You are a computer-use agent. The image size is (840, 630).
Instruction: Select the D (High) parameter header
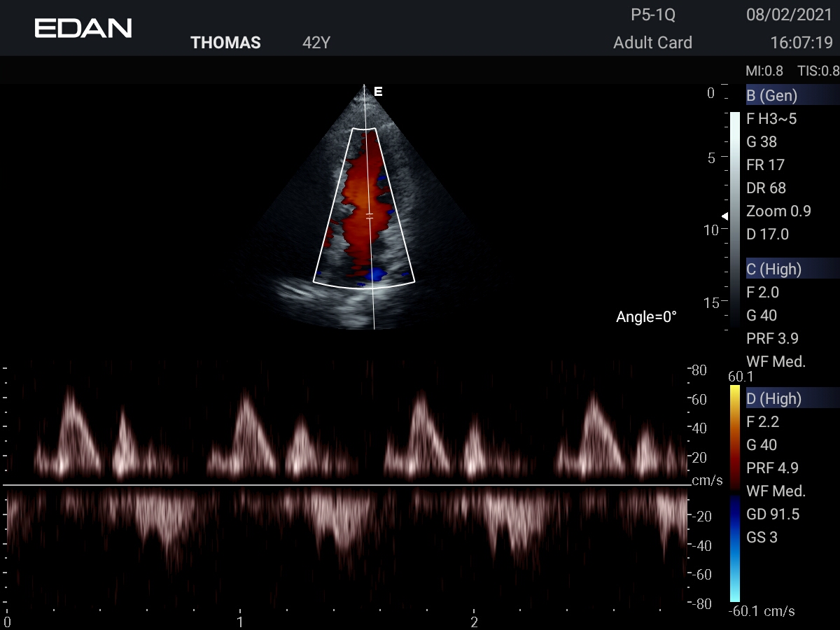pos(774,398)
